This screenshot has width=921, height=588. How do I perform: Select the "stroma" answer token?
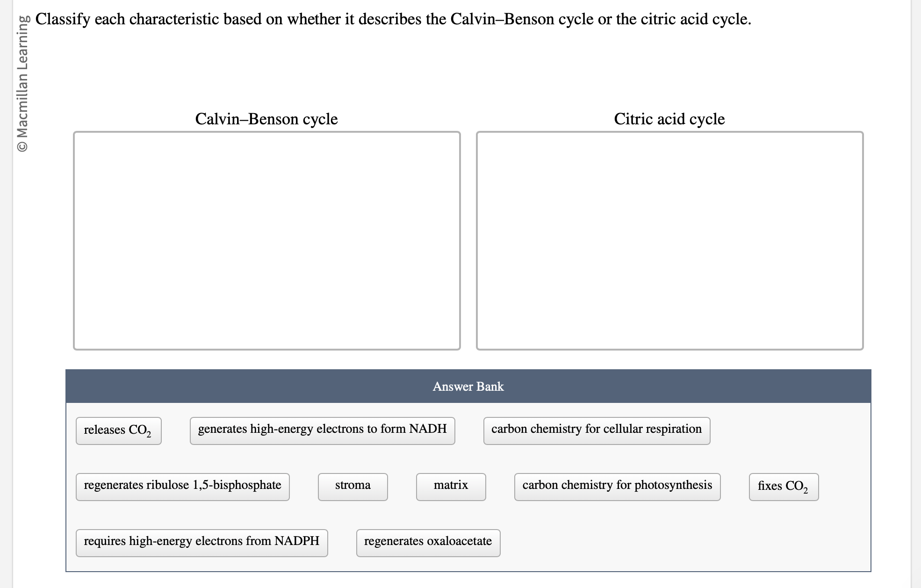pos(353,486)
